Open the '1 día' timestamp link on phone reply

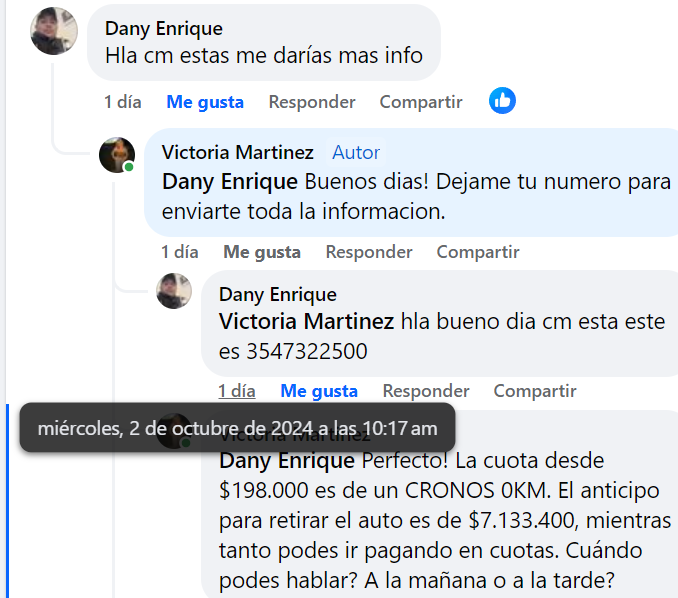[237, 391]
